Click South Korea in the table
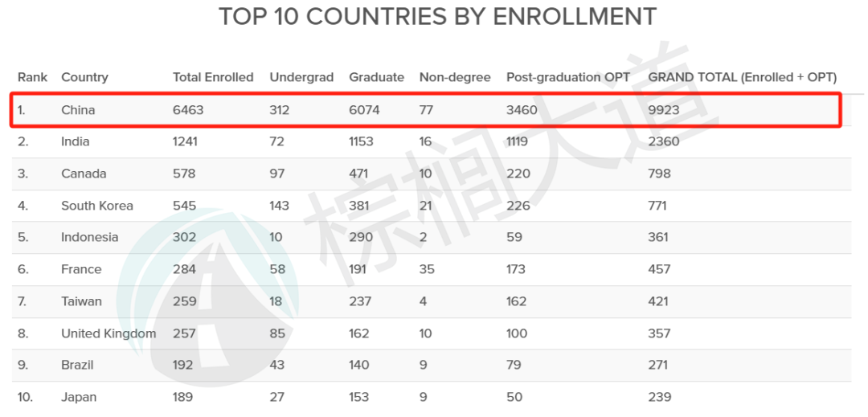 97,206
